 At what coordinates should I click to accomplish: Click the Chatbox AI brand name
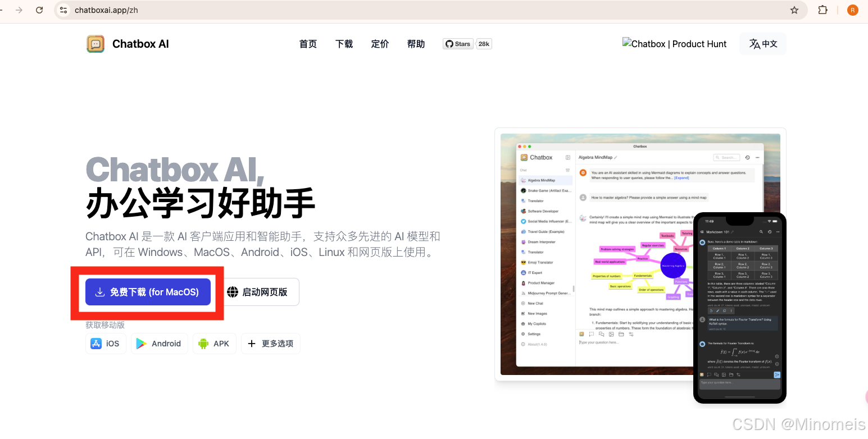[x=140, y=44]
